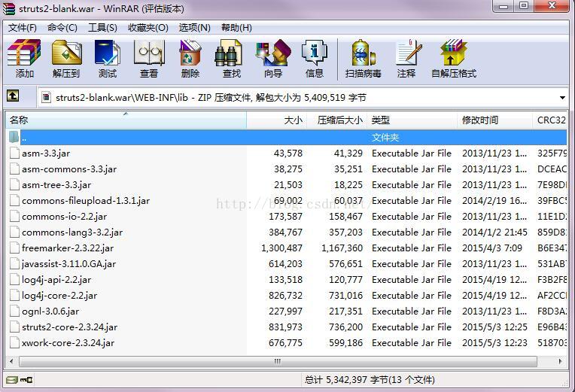
Task: Click the file icon of asm-3.3.jar
Action: pos(14,153)
